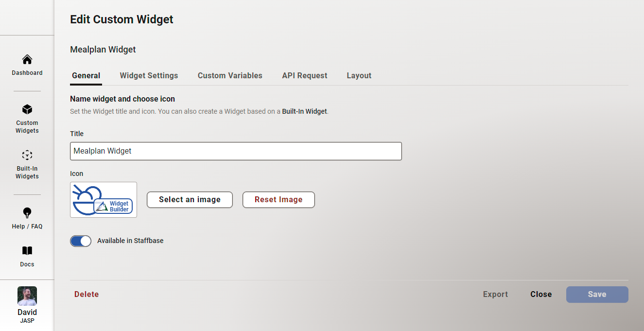Open Built-In Widgets from the sidebar icon
Image resolution: width=644 pixels, height=331 pixels.
tap(27, 155)
